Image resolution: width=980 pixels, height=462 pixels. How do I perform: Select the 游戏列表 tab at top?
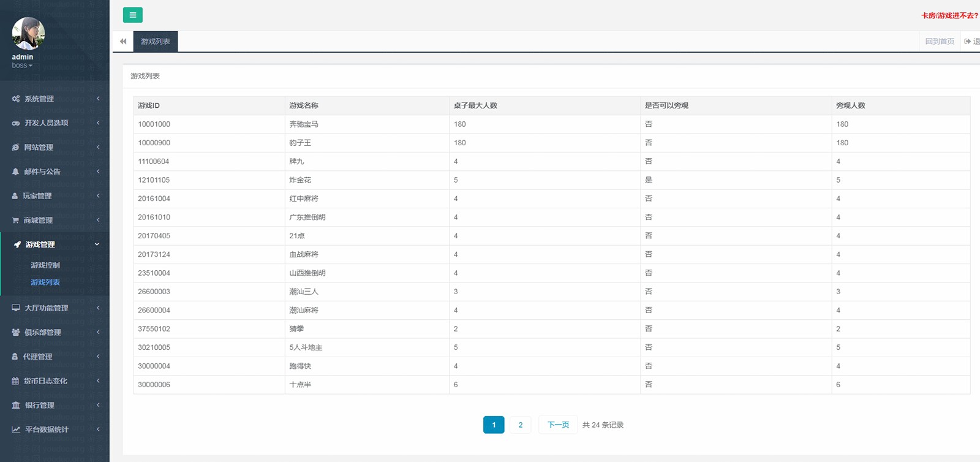coord(156,42)
